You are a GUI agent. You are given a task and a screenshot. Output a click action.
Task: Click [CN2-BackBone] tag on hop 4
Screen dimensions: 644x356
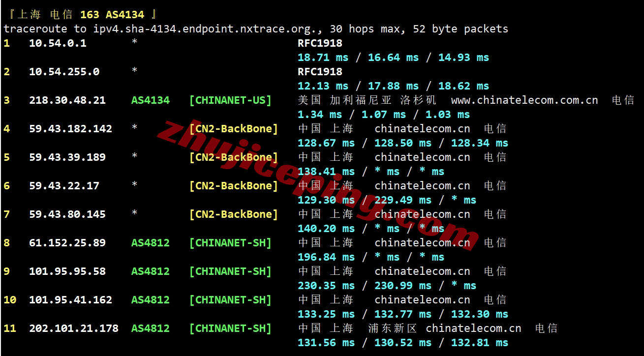[234, 129]
